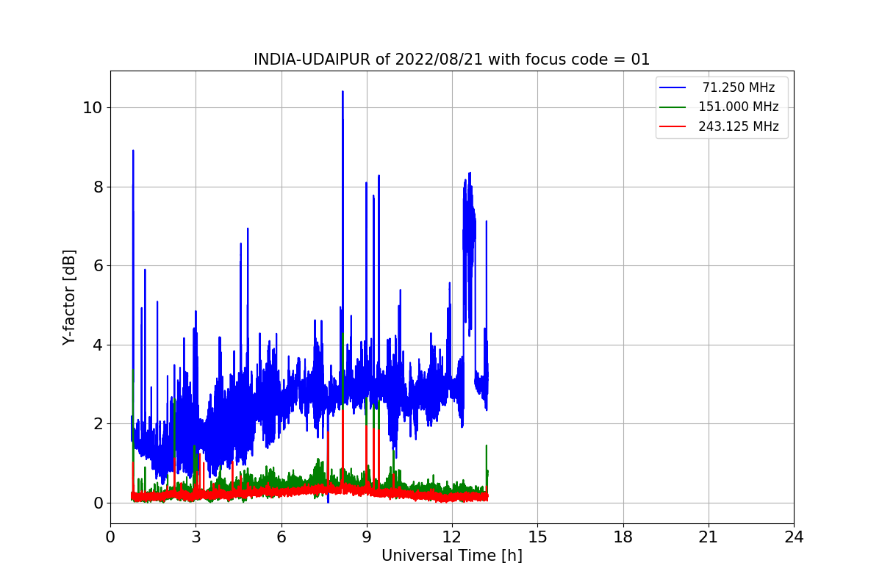Click x-axis tick label 15

(x=537, y=537)
